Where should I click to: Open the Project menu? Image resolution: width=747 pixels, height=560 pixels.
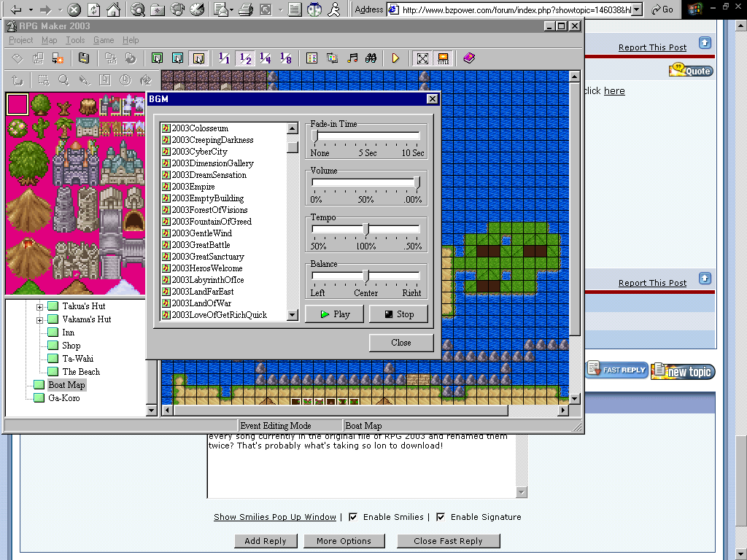(21, 41)
